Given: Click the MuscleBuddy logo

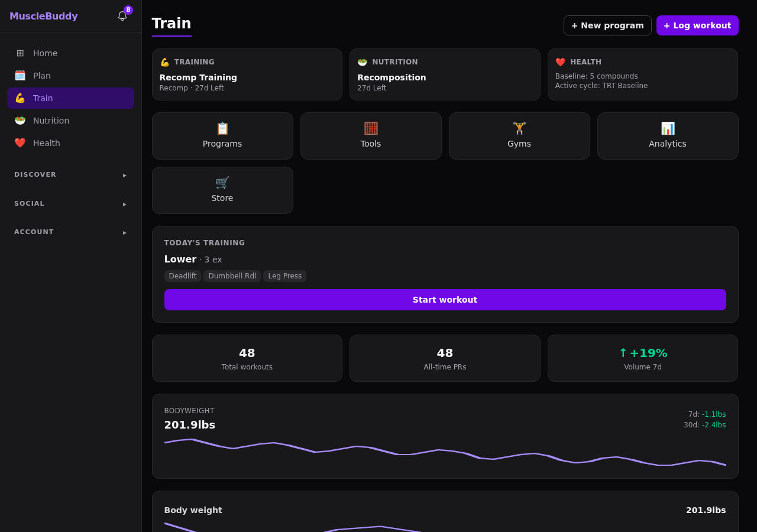Looking at the screenshot, I should tap(44, 17).
